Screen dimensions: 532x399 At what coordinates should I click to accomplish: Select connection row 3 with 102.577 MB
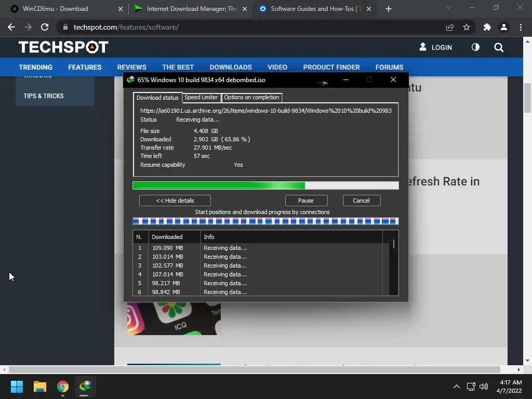[x=258, y=265]
